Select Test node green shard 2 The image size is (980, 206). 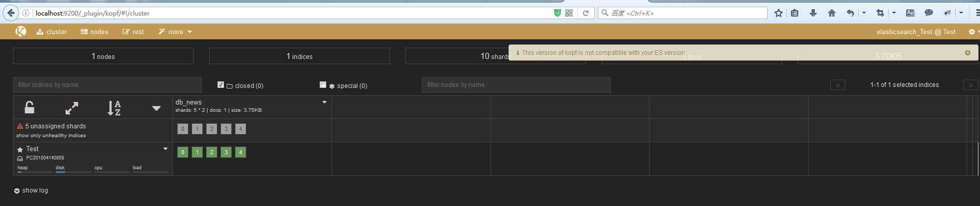pyautogui.click(x=212, y=152)
